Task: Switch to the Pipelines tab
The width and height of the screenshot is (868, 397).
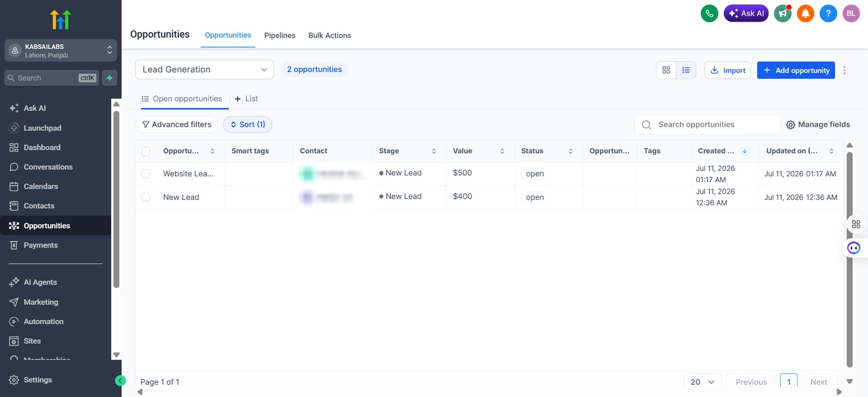Action: click(280, 35)
